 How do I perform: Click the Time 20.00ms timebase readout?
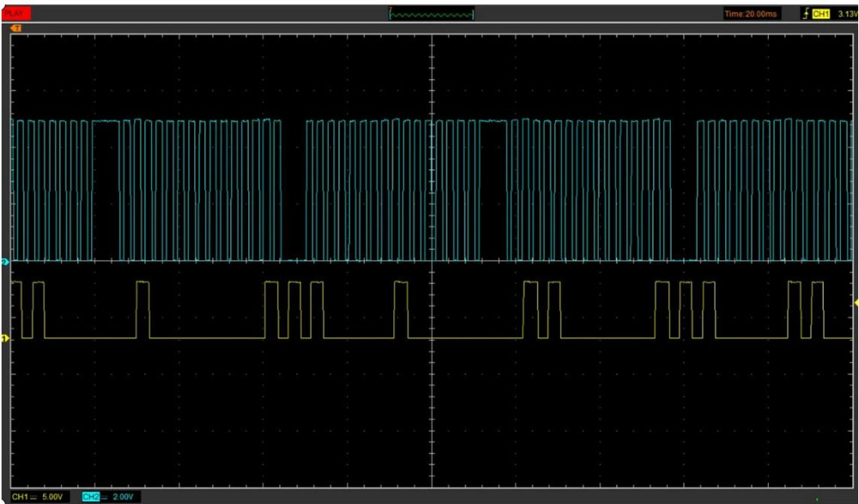click(752, 14)
